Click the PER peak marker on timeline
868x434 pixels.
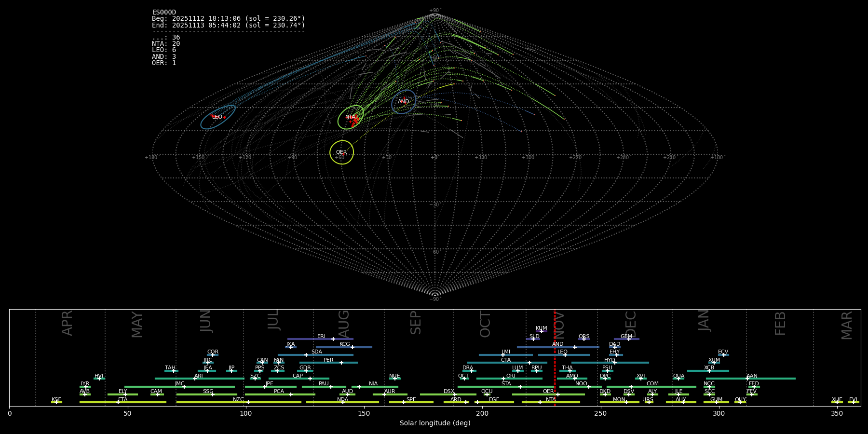(x=341, y=363)
